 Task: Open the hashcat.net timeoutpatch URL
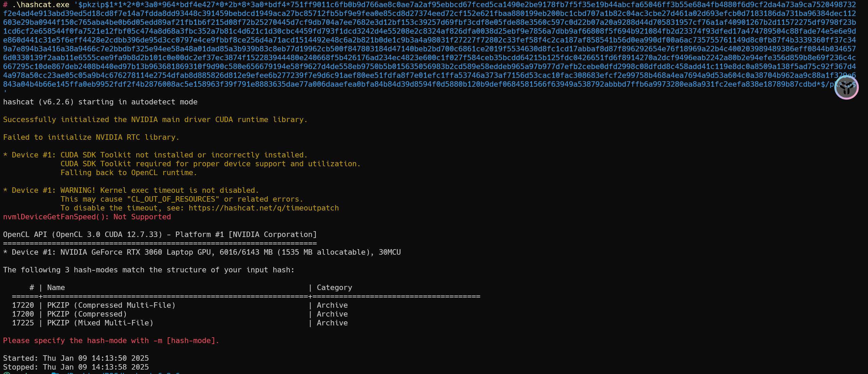point(264,208)
